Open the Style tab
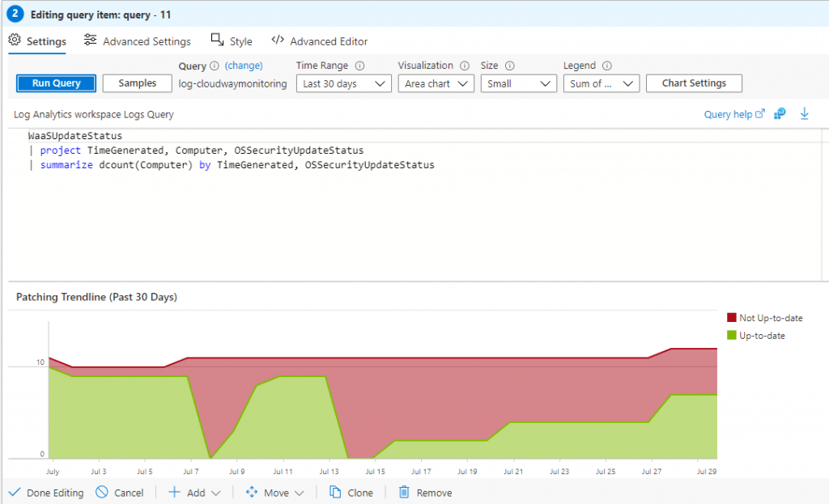 (x=232, y=41)
